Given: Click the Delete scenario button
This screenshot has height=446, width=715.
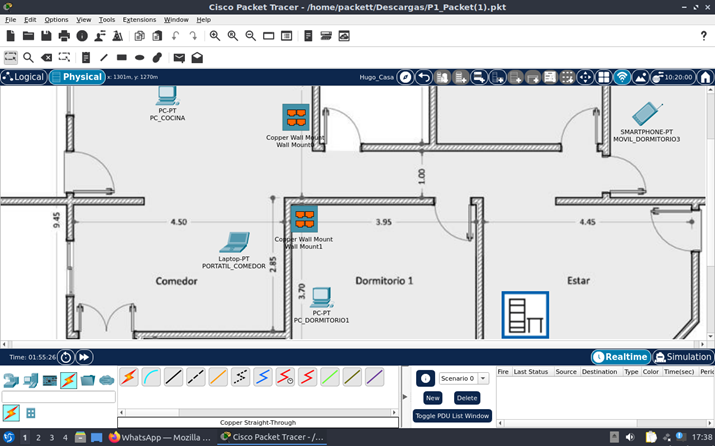Looking at the screenshot, I should pos(467,398).
